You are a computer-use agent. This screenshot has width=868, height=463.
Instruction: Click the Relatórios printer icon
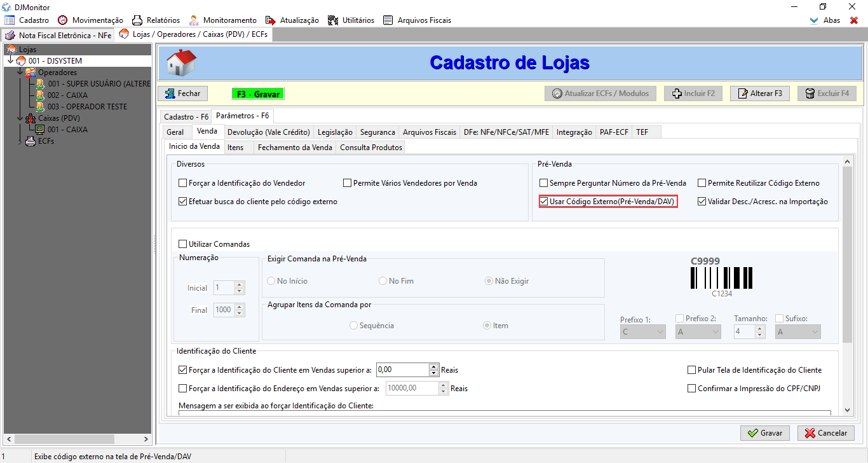137,20
